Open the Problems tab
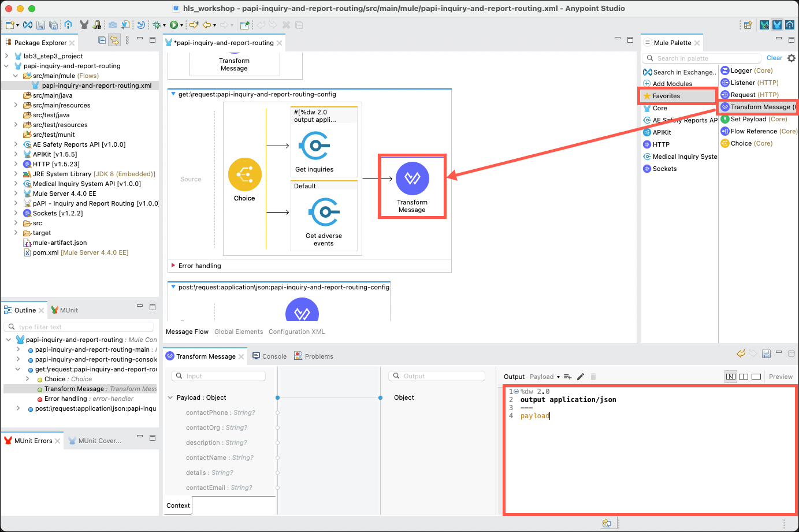 point(314,356)
